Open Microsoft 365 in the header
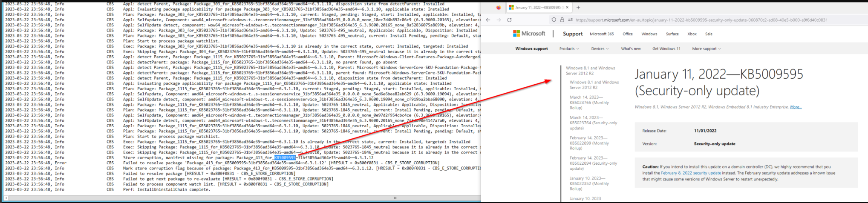868x203 pixels. tap(602, 34)
